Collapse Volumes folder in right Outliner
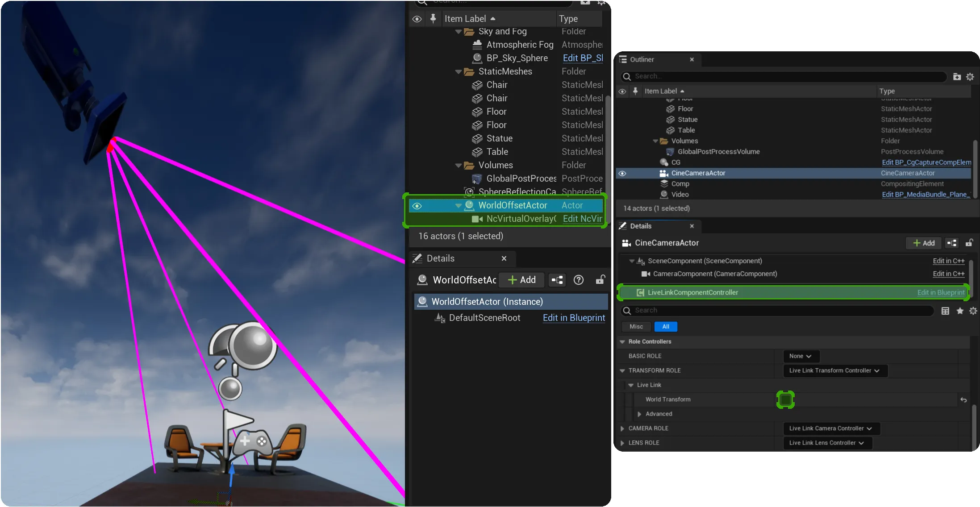 click(655, 141)
